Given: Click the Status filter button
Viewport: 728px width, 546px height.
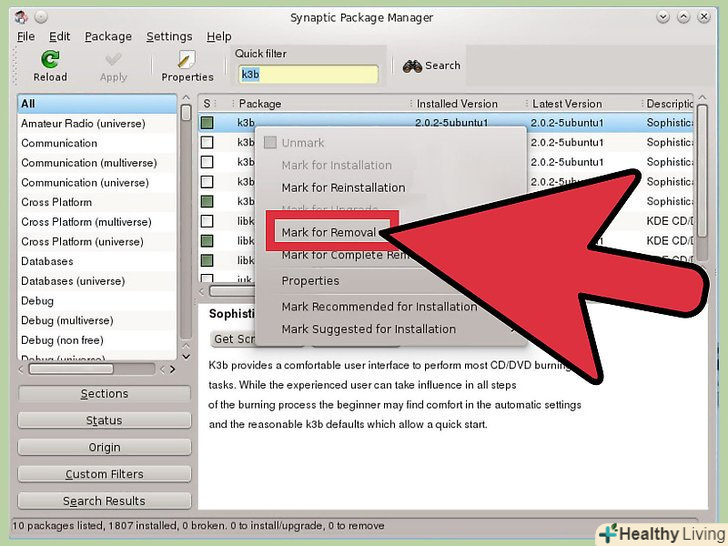Looking at the screenshot, I should point(104,421).
